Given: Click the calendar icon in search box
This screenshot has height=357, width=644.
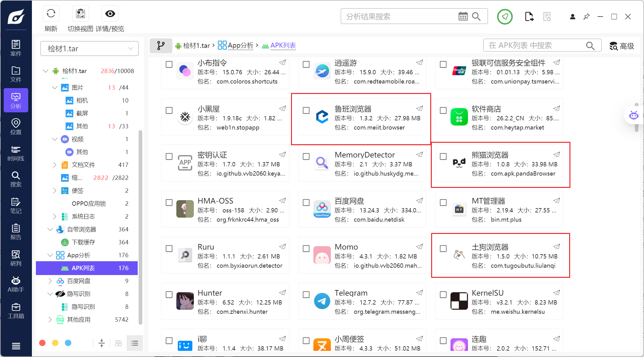Looking at the screenshot, I should (x=463, y=16).
